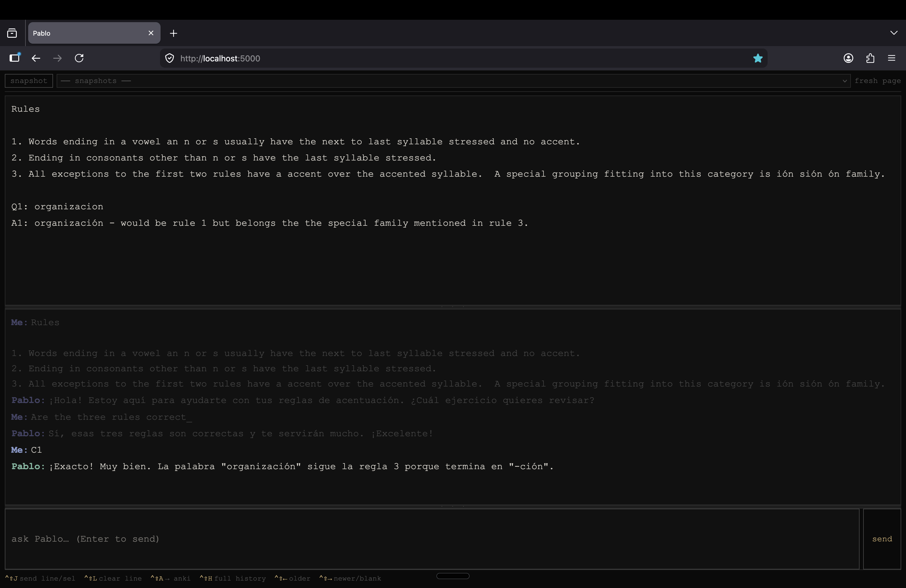
Task: Click the Rules heading in notes
Action: click(x=25, y=109)
